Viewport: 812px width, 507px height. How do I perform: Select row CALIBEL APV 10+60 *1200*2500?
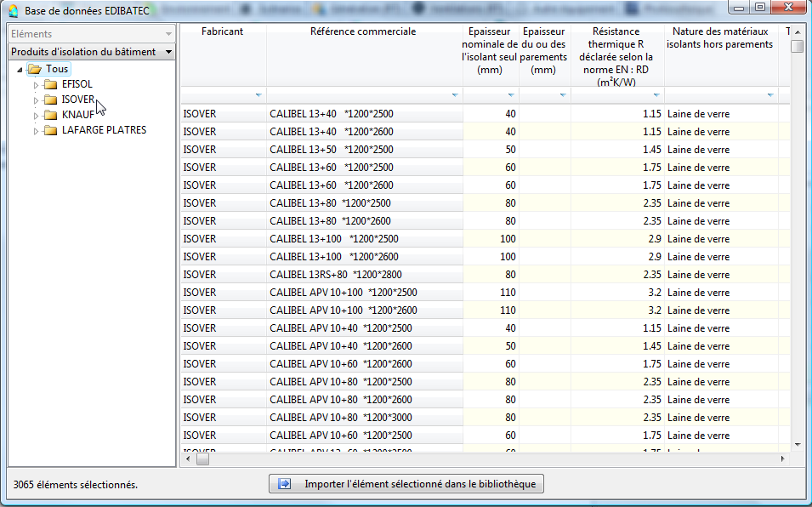(x=485, y=436)
